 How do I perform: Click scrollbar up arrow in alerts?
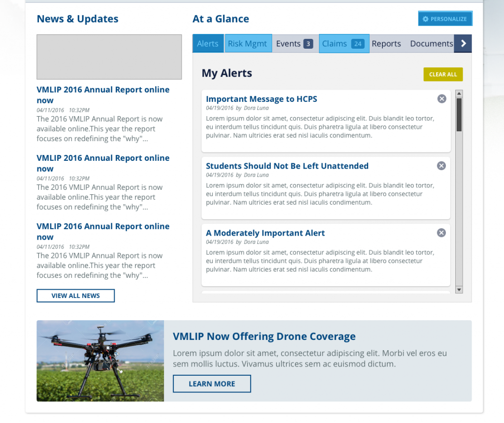click(459, 93)
